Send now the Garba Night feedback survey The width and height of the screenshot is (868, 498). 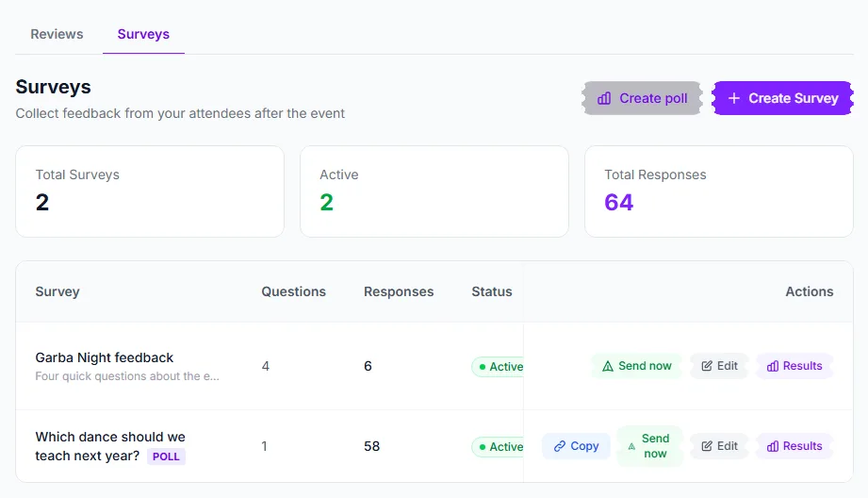[636, 366]
